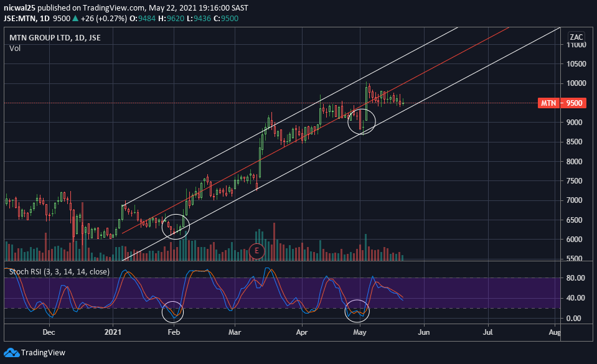Click the TradingView wordmark at bottom left
Image resolution: width=597 pixels, height=364 pixels.
43,353
